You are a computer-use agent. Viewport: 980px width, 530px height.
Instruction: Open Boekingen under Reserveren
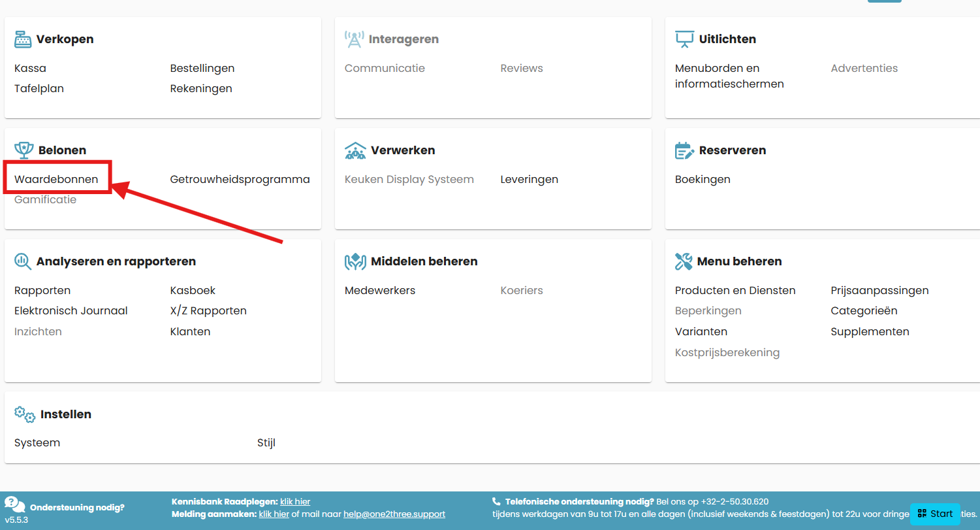(703, 179)
